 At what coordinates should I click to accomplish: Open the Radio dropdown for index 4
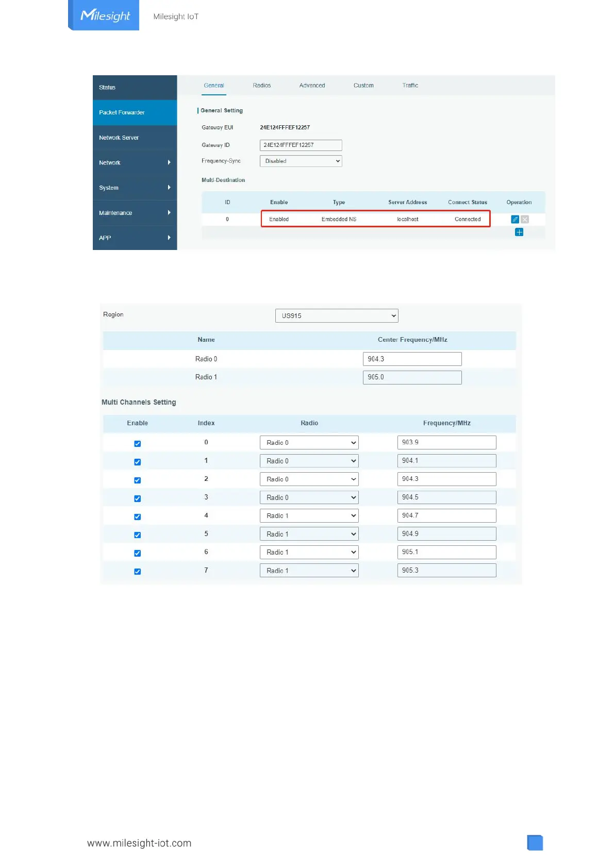(x=309, y=516)
